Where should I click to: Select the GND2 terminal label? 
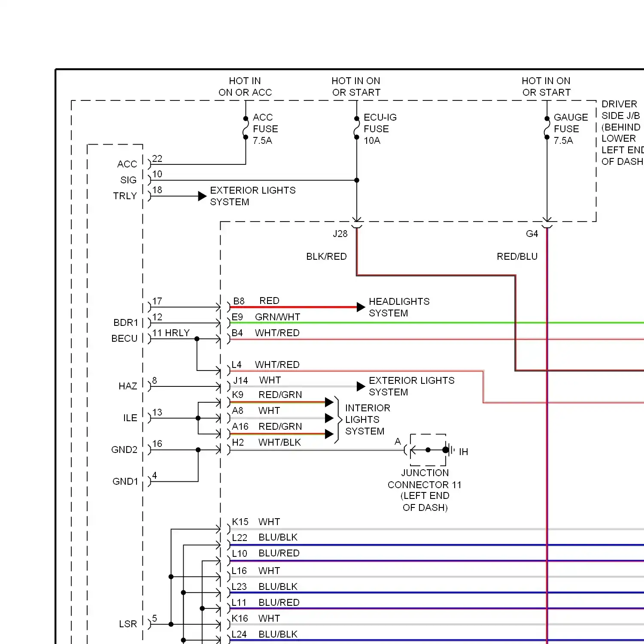point(124,450)
